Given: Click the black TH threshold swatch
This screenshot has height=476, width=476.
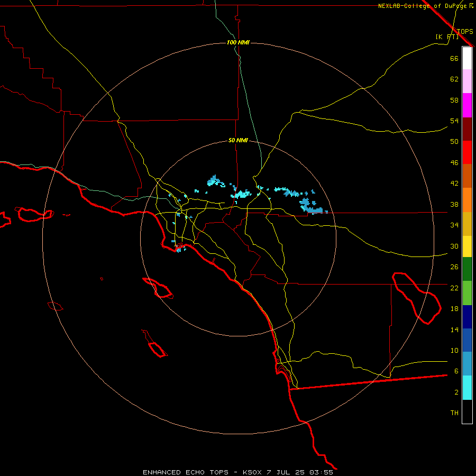Looking at the screenshot, I should click(467, 411).
